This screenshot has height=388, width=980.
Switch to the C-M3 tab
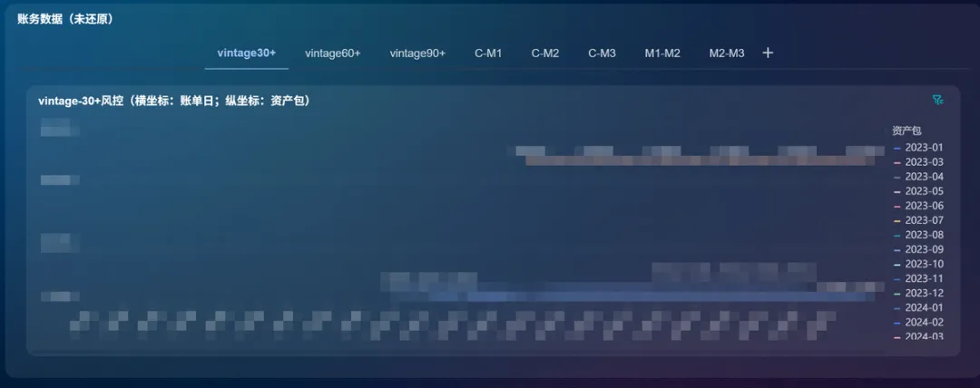(x=602, y=53)
